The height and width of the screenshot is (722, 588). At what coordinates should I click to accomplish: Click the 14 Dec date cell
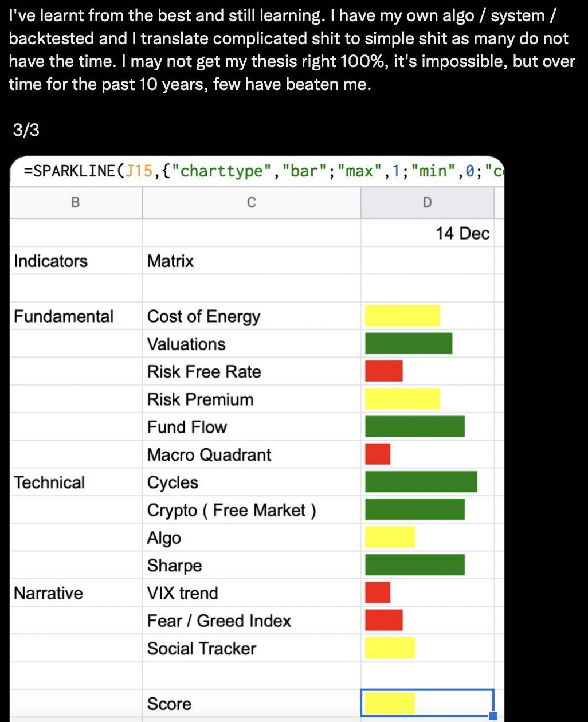427,233
